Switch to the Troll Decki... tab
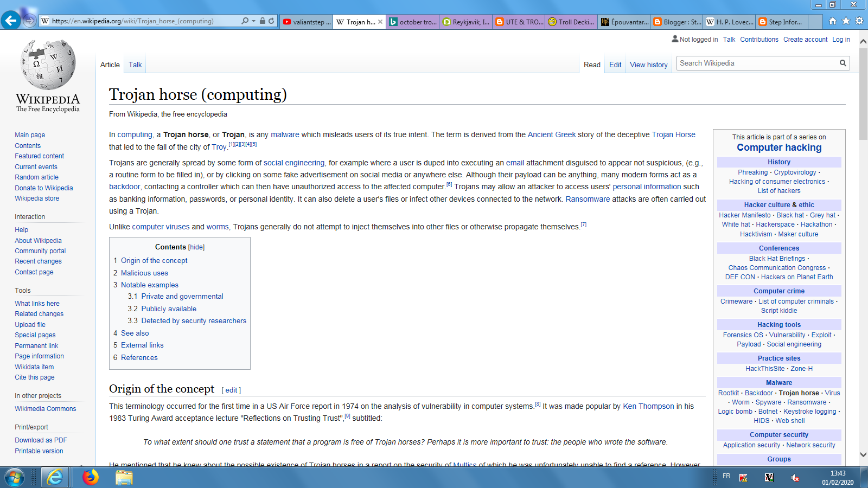 point(572,22)
